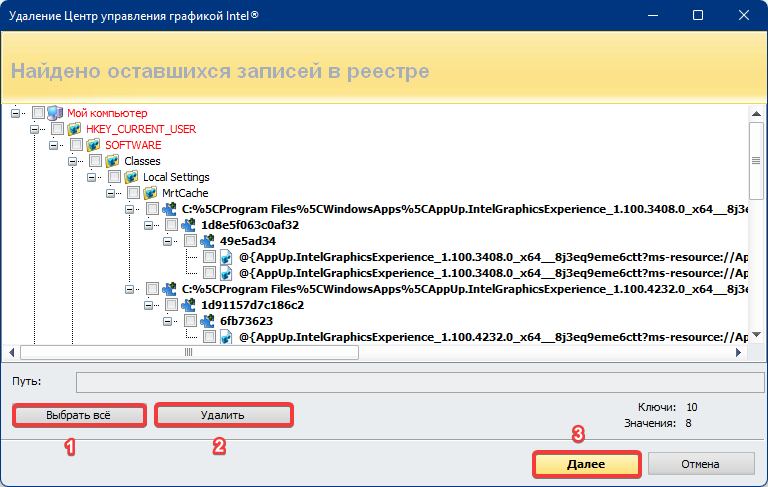Image resolution: width=768 pixels, height=487 pixels.
Task: Click the 1d8e5f063c0af32 key icon
Action: pyautogui.click(x=189, y=225)
